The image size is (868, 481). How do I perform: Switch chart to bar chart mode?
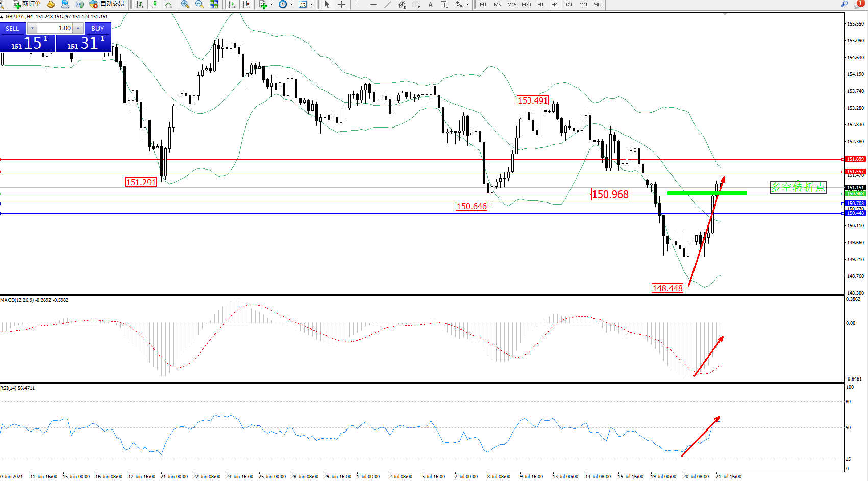140,4
